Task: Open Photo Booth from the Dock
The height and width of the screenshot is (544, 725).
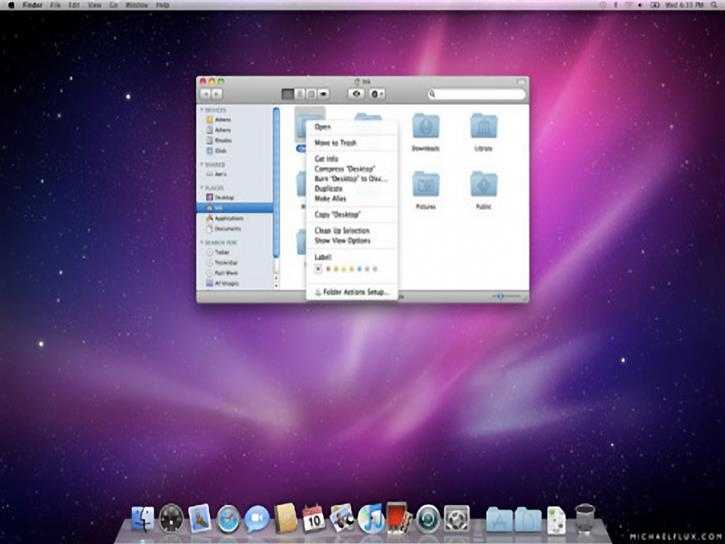Action: tap(399, 519)
